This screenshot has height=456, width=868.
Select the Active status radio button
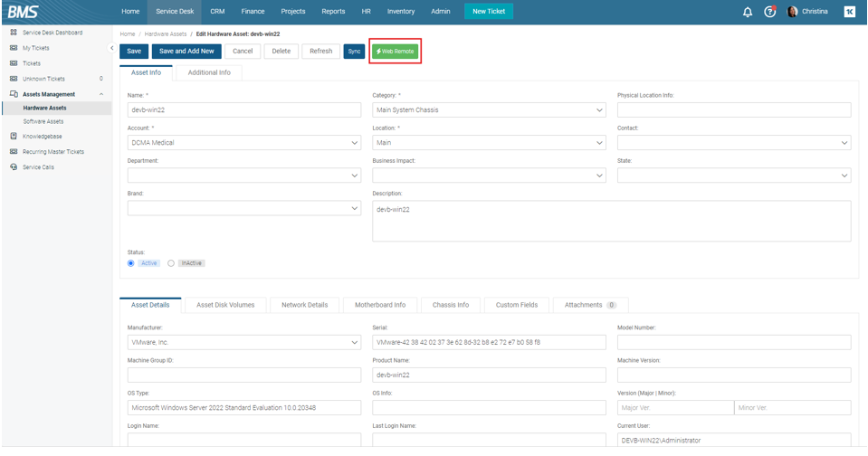click(131, 263)
